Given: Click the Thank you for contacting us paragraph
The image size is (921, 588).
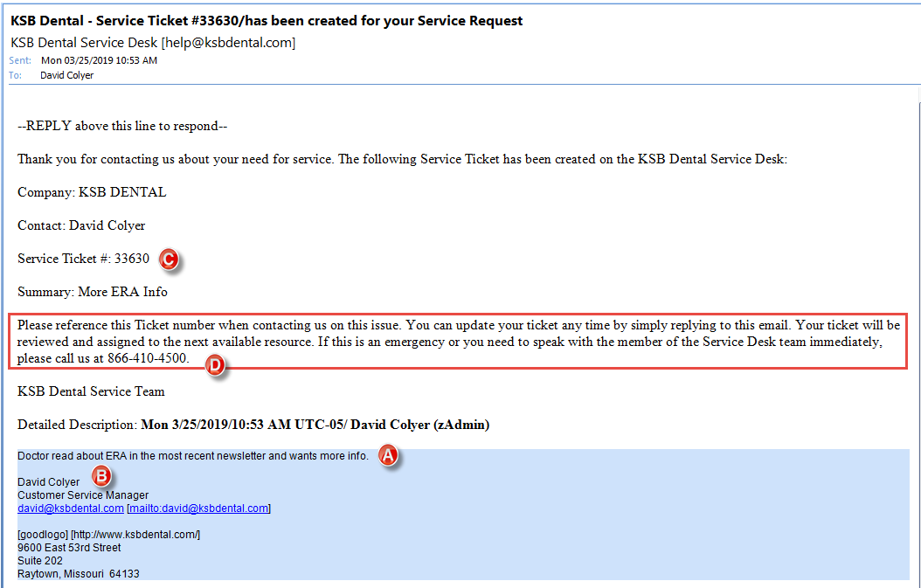Looking at the screenshot, I should 402,159.
